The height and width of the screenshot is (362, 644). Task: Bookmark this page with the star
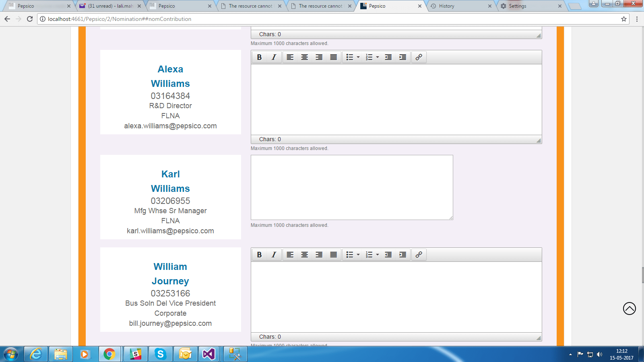(624, 19)
